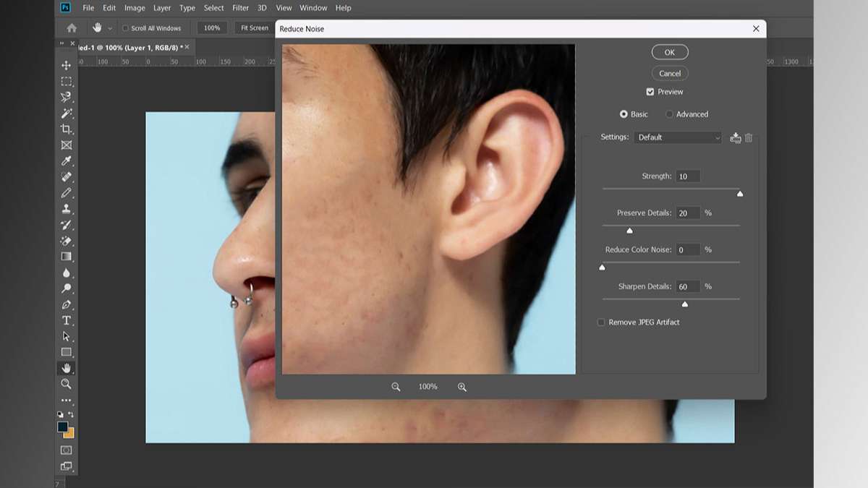The width and height of the screenshot is (868, 488).
Task: Select the Pen tool
Action: [x=67, y=304]
